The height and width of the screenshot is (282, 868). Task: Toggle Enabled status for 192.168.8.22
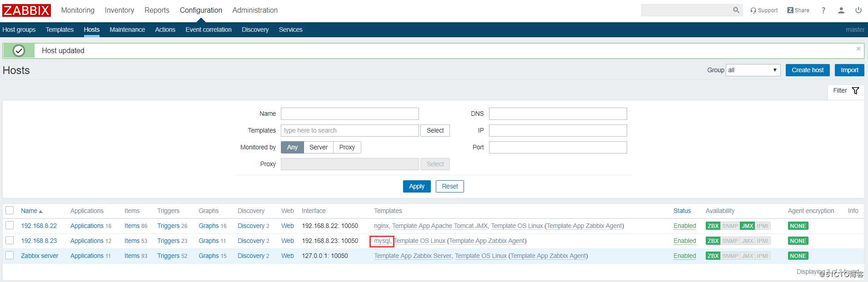(x=684, y=226)
